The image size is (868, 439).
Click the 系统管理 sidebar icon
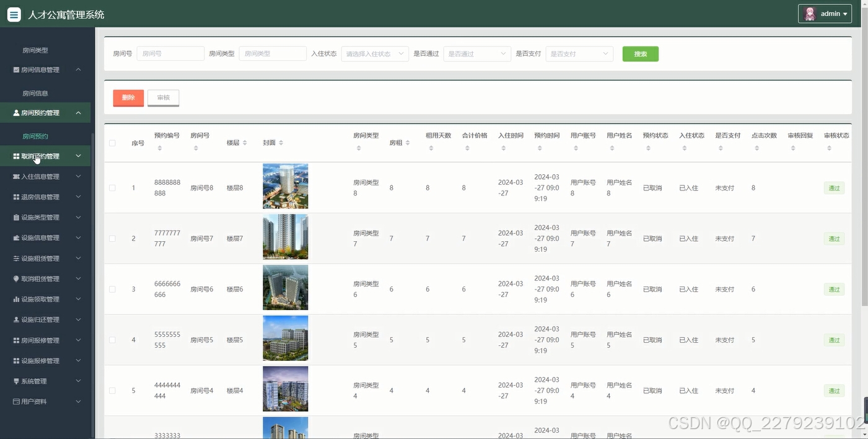(x=16, y=381)
